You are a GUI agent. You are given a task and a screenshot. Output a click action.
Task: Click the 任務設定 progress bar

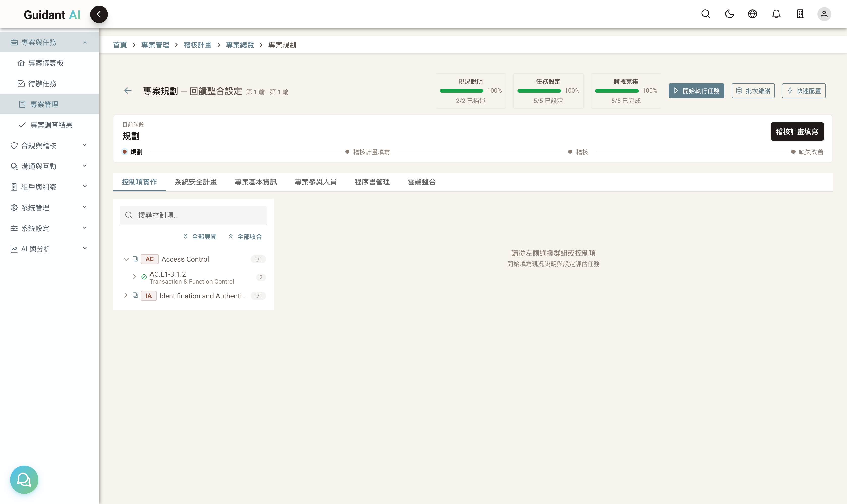[539, 91]
